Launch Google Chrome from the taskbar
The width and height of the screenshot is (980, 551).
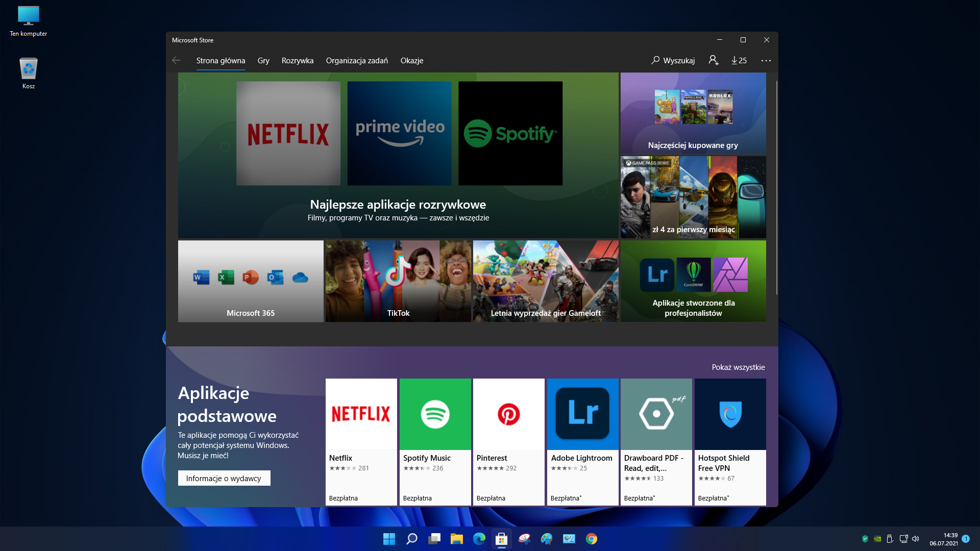pos(592,539)
